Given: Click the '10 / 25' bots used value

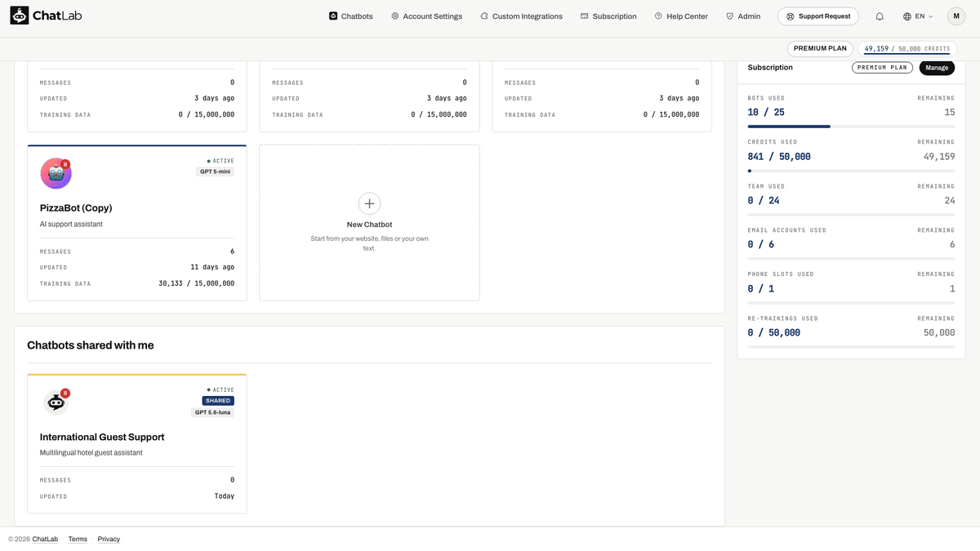Looking at the screenshot, I should click(x=766, y=112).
